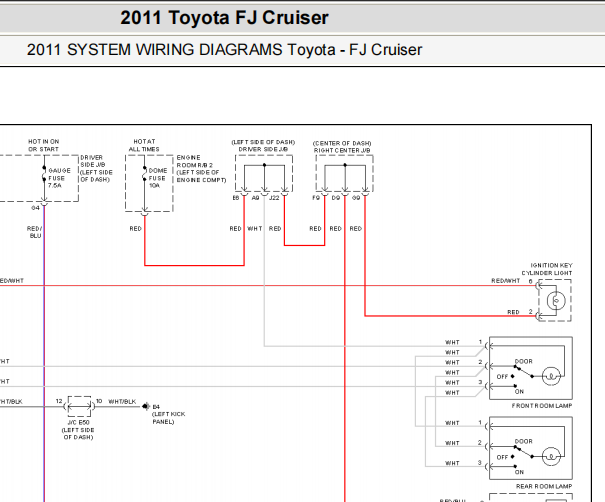
Task: Click the rear room lamp bulb symbol
Action: pyautogui.click(x=551, y=456)
